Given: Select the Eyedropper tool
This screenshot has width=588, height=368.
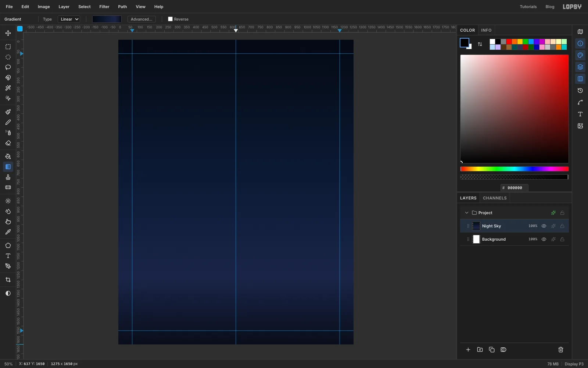Looking at the screenshot, I should click(8, 232).
